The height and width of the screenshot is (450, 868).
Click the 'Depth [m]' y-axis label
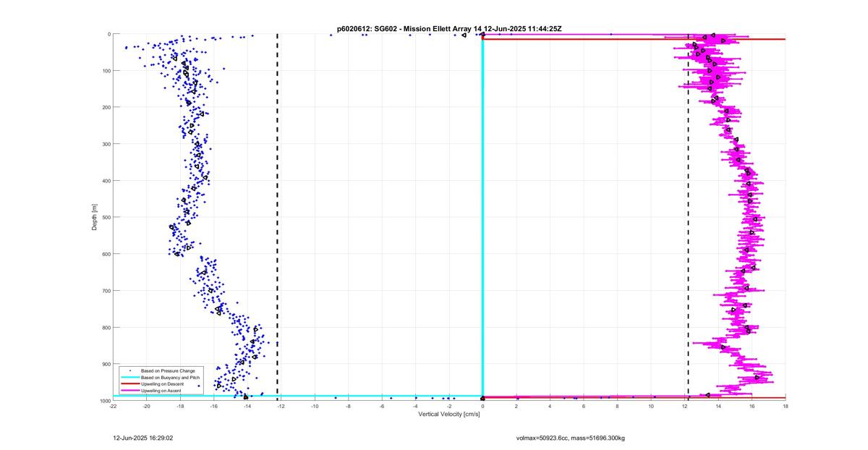[x=95, y=217]
